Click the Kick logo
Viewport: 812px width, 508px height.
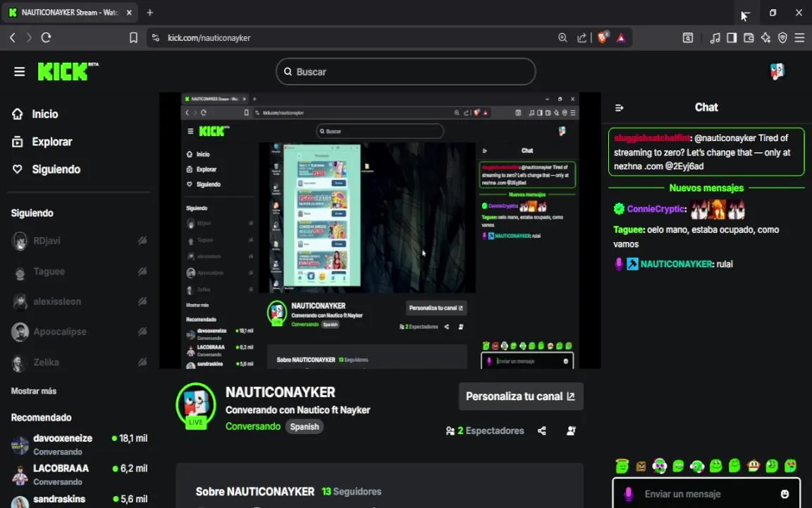[x=68, y=71]
